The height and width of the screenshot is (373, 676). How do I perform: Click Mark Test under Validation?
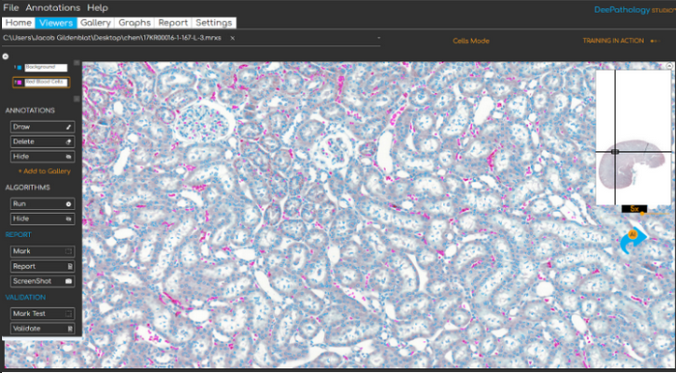tap(42, 313)
